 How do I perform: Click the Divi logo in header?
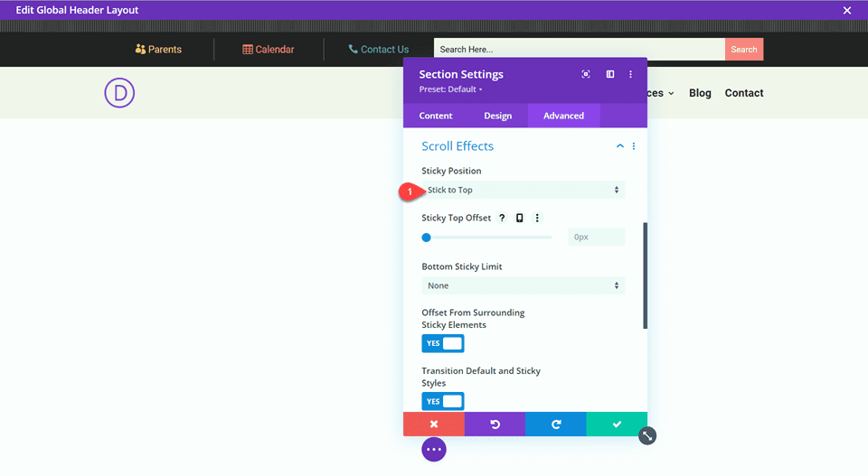(x=119, y=93)
